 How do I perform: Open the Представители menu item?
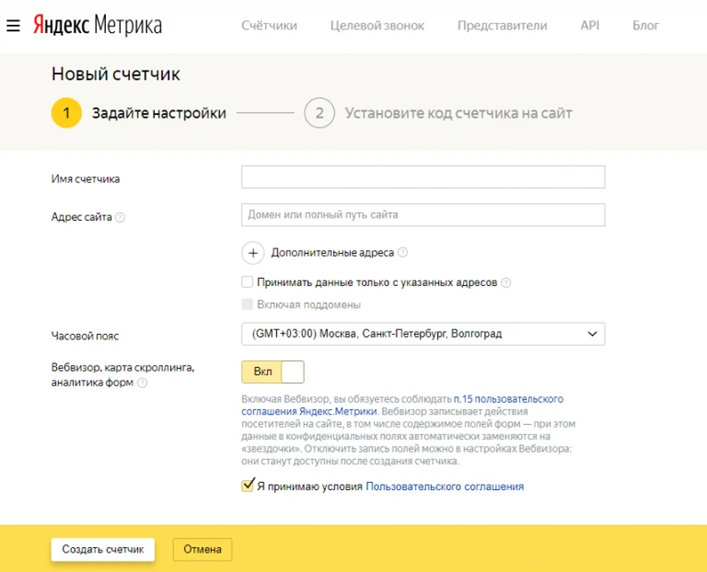502,25
